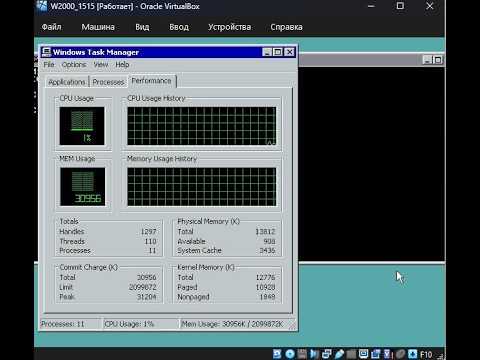Screen dimensions: 480x360
Task: Click the CPU Usage History graph
Action: pos(202,126)
